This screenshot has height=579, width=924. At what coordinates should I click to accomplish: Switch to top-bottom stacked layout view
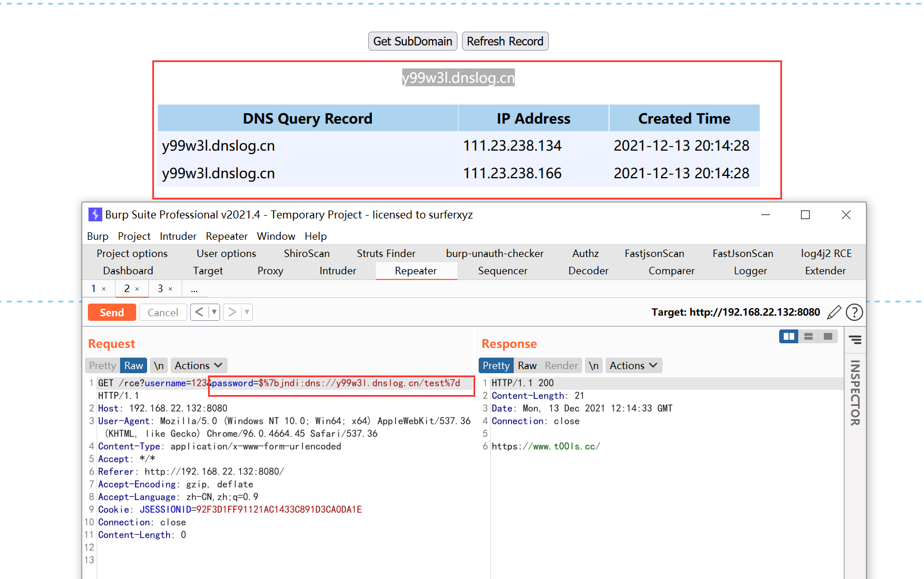tap(808, 336)
